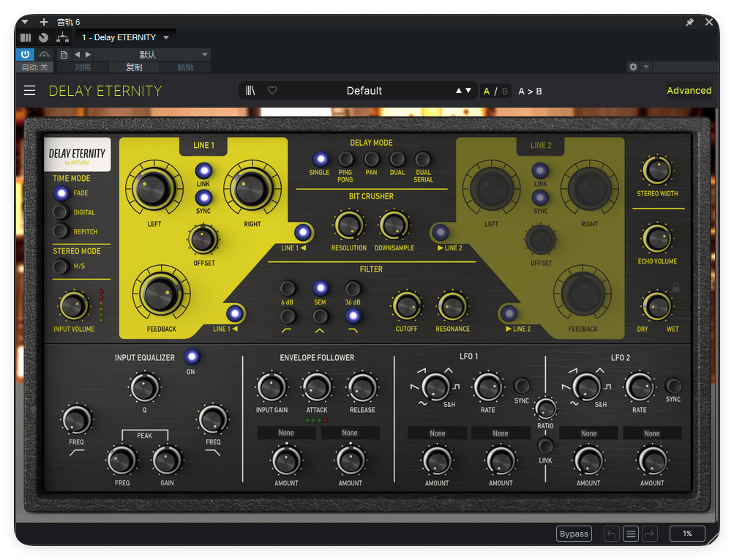This screenshot has width=734, height=560.
Task: Toggle Line 1 LINK button
Action: click(x=203, y=171)
